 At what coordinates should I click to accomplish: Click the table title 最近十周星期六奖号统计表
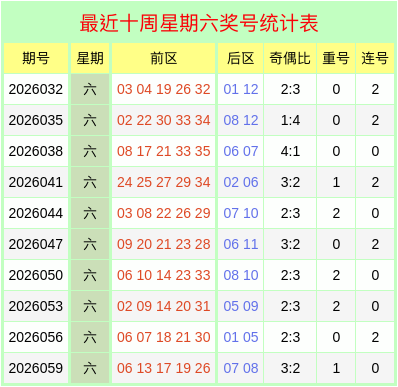point(199,23)
